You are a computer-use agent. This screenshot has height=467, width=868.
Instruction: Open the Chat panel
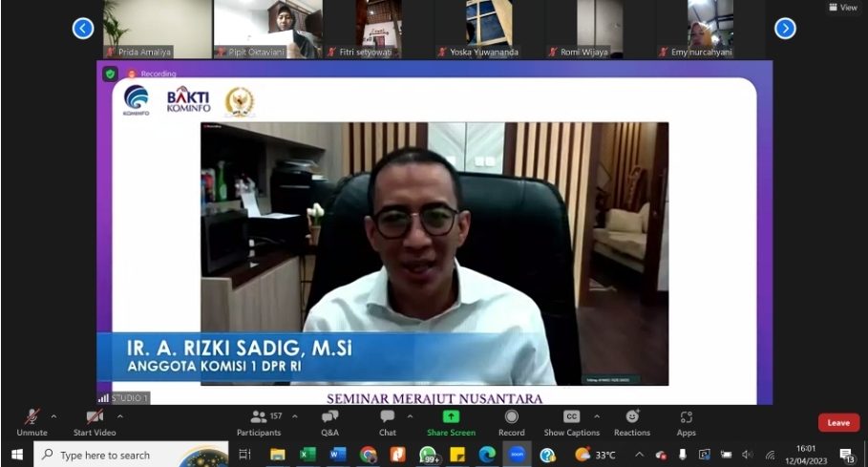[388, 423]
